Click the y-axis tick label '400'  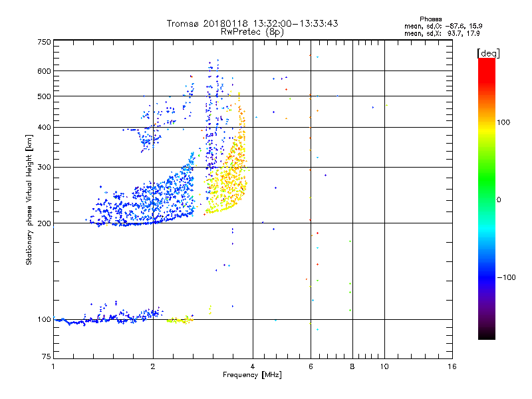(44, 128)
